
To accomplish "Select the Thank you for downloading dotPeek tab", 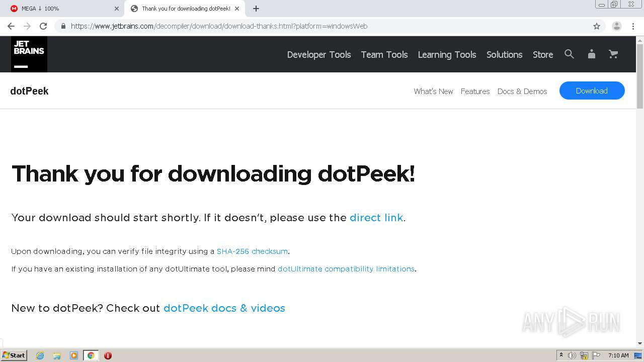I will [184, 9].
